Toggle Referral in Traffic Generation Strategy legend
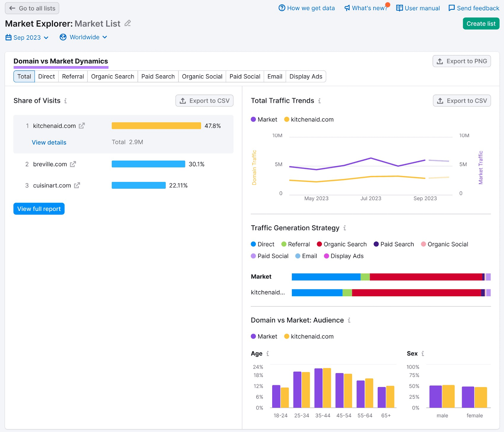Screen dimensions: 504x432 [x=295, y=244]
